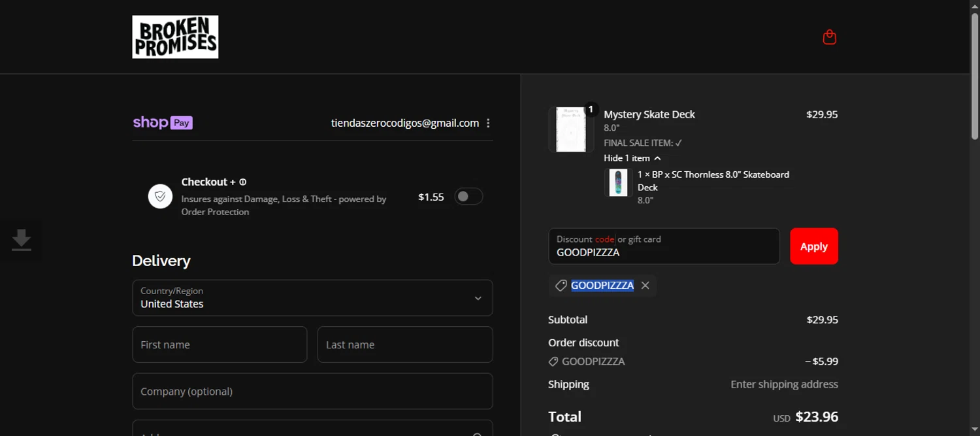This screenshot has width=980, height=436.
Task: Click the Mystery Skate Deck product name
Action: (649, 114)
